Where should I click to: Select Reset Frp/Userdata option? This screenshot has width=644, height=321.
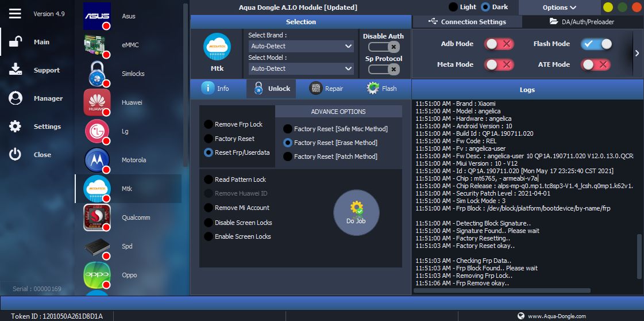click(x=209, y=152)
